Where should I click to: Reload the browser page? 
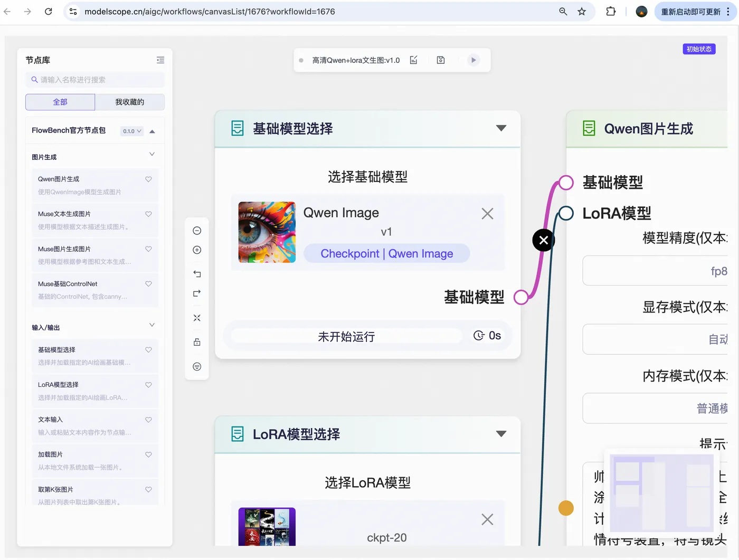click(x=48, y=12)
